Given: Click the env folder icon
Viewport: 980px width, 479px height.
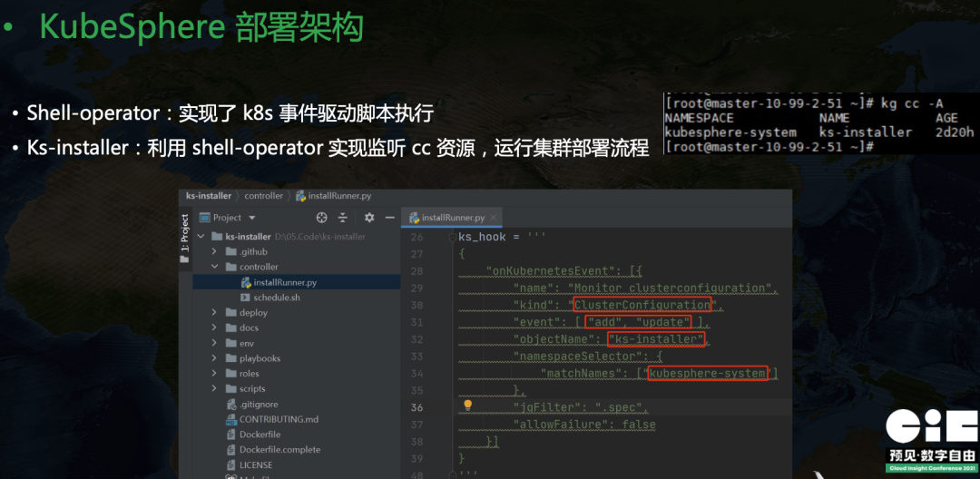Looking at the screenshot, I should (230, 343).
